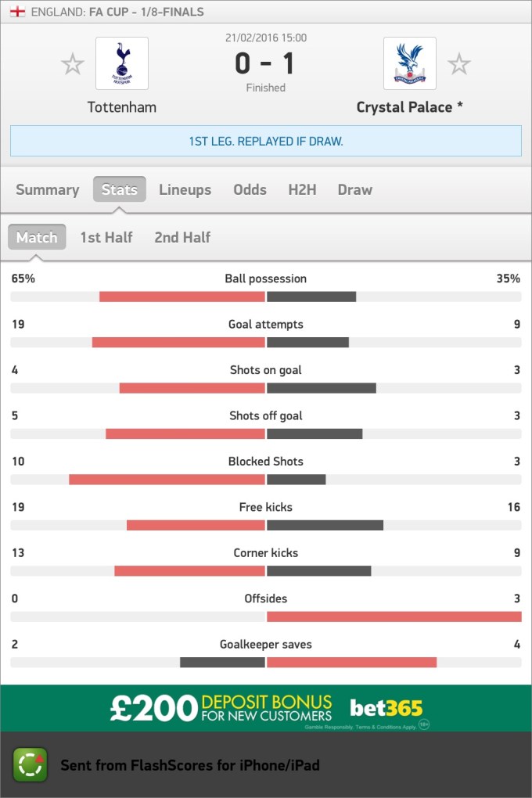Tap the FlashScores app icon

31,765
